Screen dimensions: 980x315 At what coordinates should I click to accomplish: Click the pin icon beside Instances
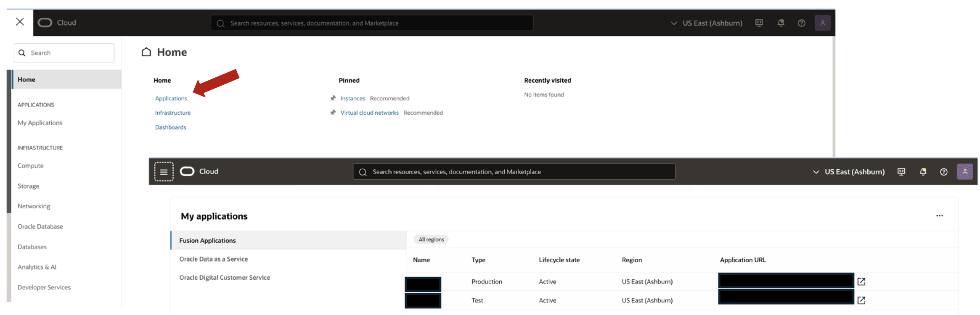[333, 98]
